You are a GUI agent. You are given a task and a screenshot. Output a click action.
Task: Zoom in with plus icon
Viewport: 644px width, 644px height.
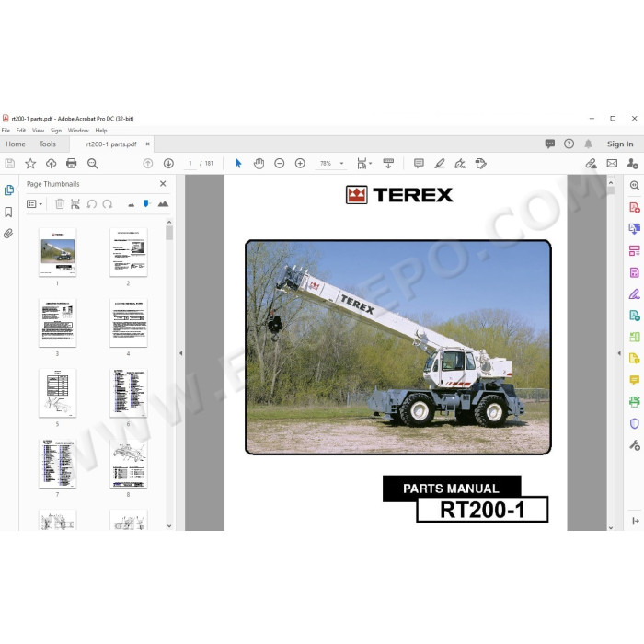coord(300,164)
